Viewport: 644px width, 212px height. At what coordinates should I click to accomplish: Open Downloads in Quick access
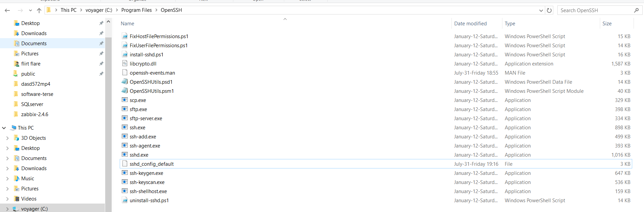point(34,33)
